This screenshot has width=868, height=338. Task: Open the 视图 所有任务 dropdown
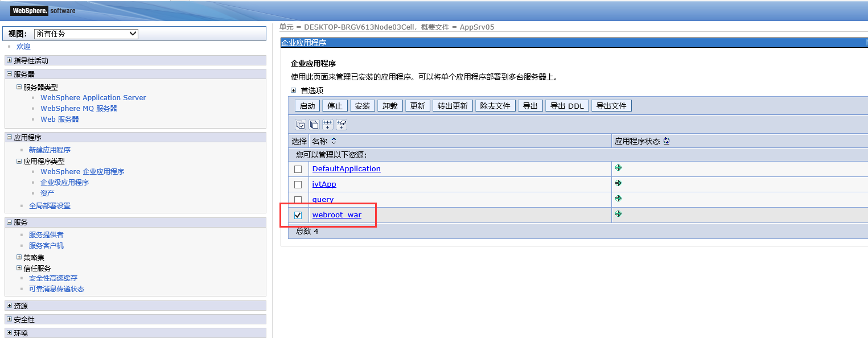coord(86,34)
